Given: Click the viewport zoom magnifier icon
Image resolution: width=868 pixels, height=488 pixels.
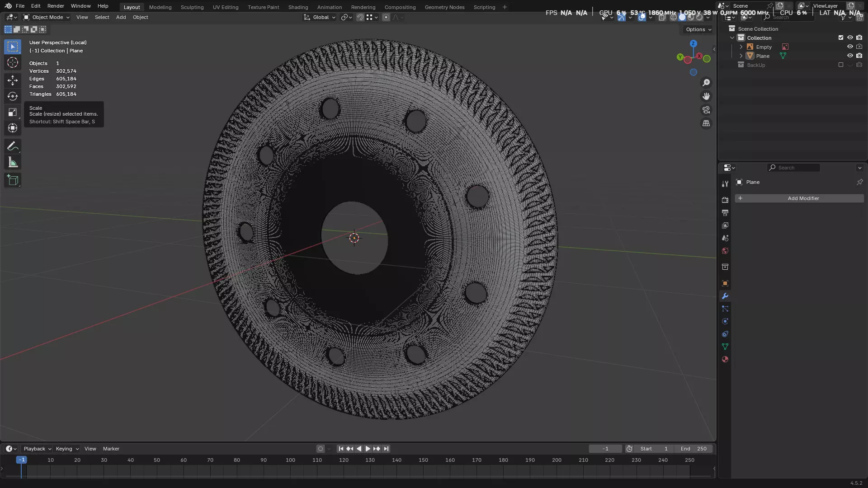Looking at the screenshot, I should coord(706,83).
